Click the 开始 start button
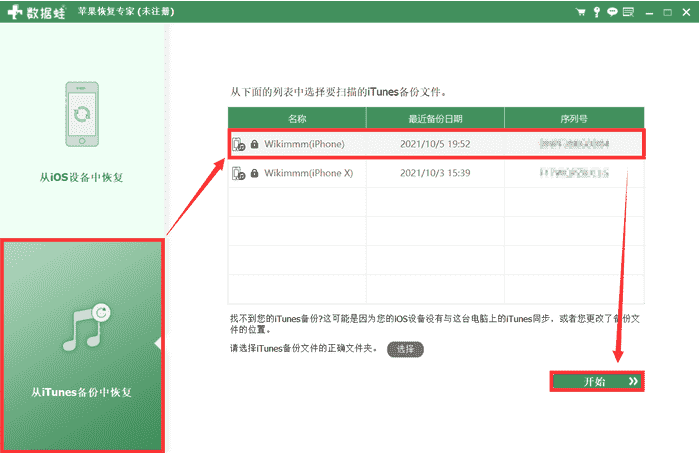The image size is (700, 455). 597,381
